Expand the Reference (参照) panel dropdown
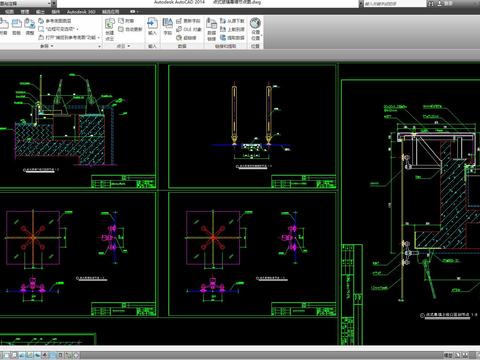480x360 pixels. point(47,46)
